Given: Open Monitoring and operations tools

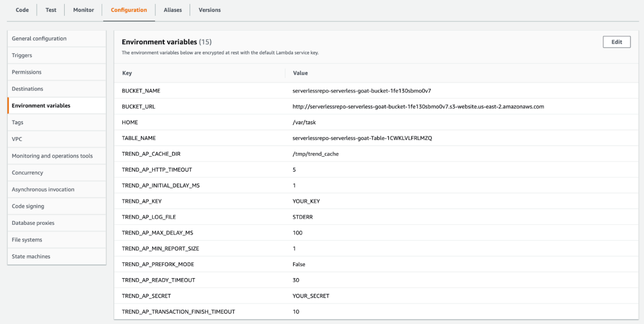Looking at the screenshot, I should click(52, 156).
